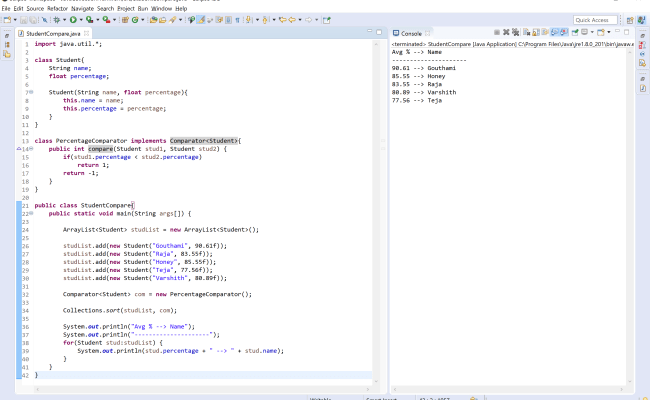Collapse the Student constructor fold at line 7
Screen dimensions: 650x400
click(31, 92)
